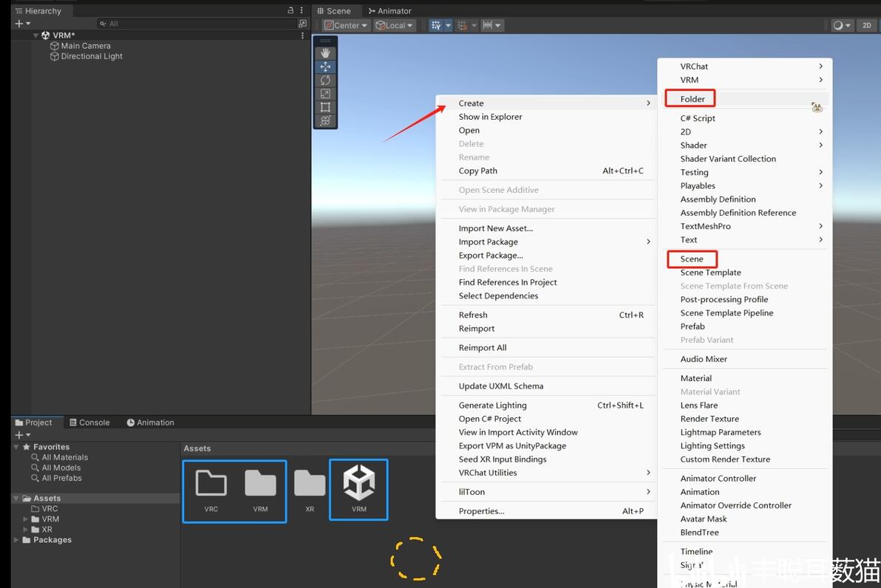Switch to the Animator tab
Image resolution: width=881 pixels, height=588 pixels.
click(390, 10)
